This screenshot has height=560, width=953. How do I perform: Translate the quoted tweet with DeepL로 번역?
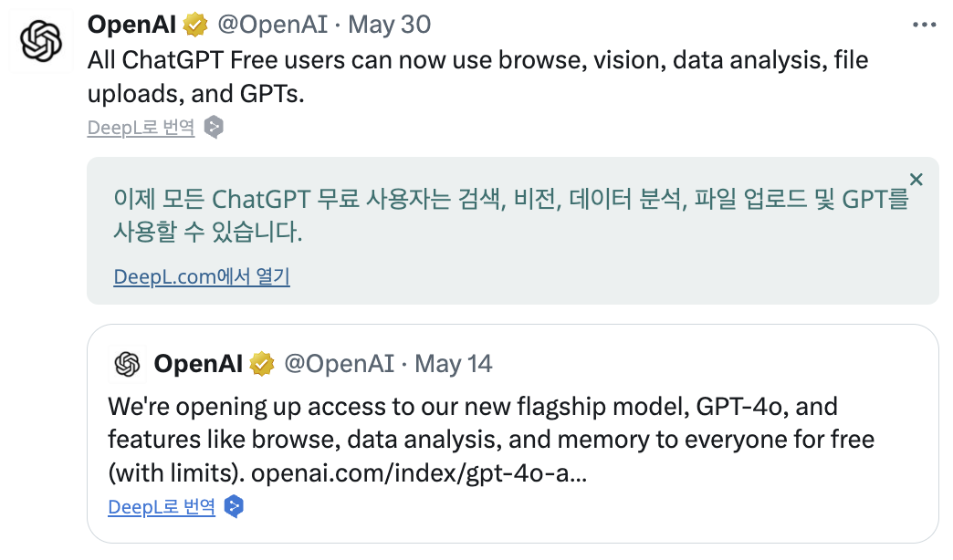161,505
